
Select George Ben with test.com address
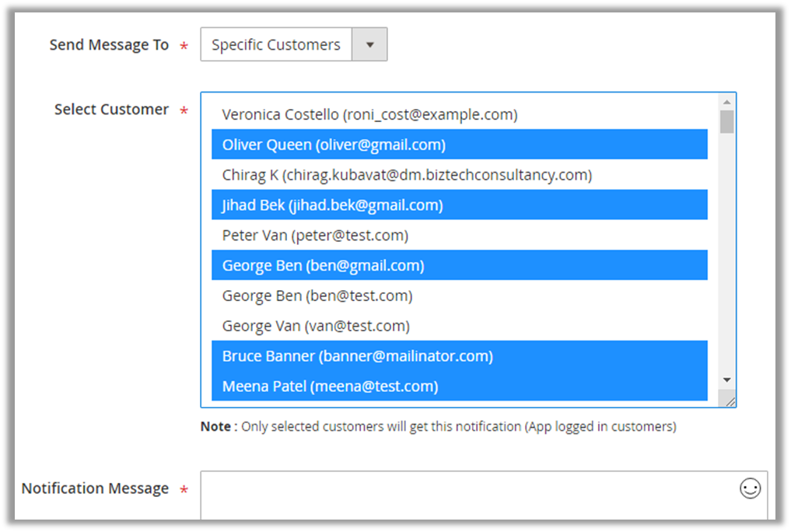tap(317, 296)
